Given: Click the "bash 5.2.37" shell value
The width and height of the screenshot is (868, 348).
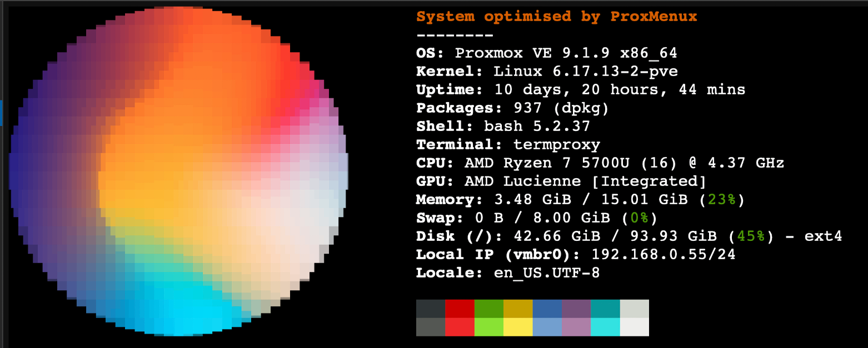Looking at the screenshot, I should tap(537, 127).
